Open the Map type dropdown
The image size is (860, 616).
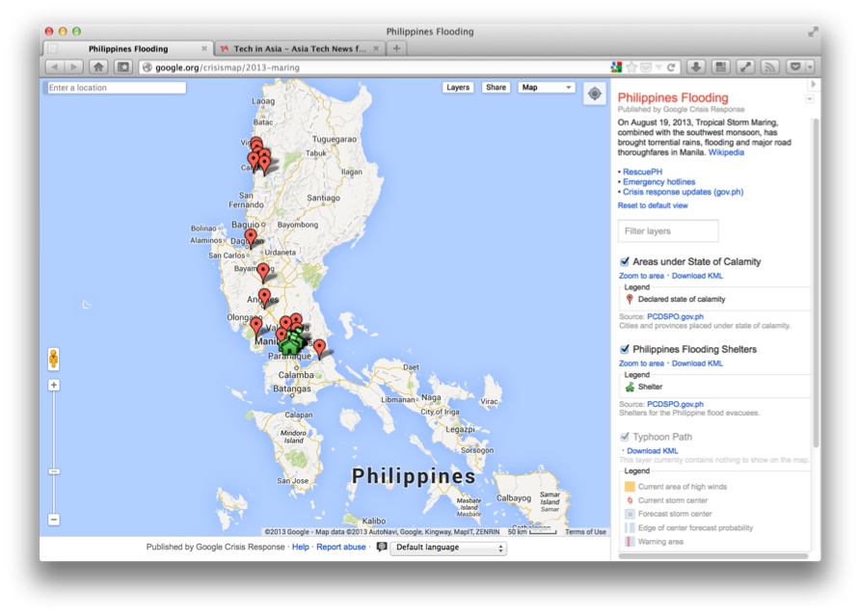pyautogui.click(x=547, y=87)
